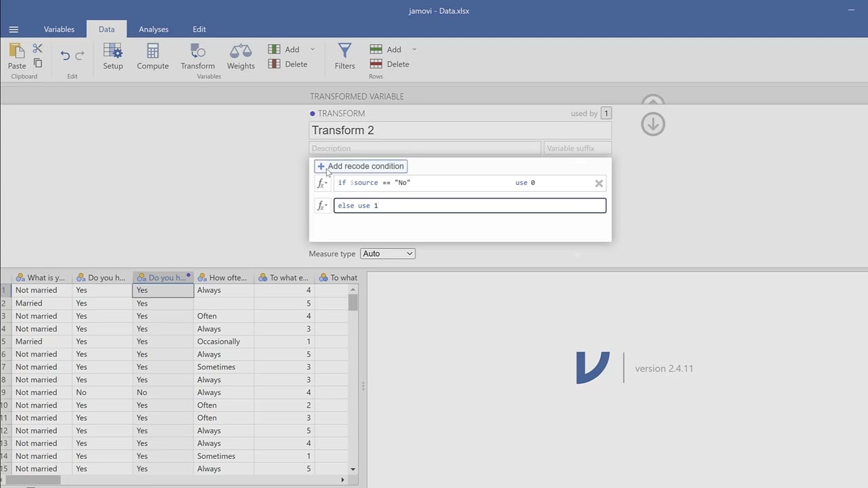Select the 'How ofte...' column header

[x=224, y=277]
